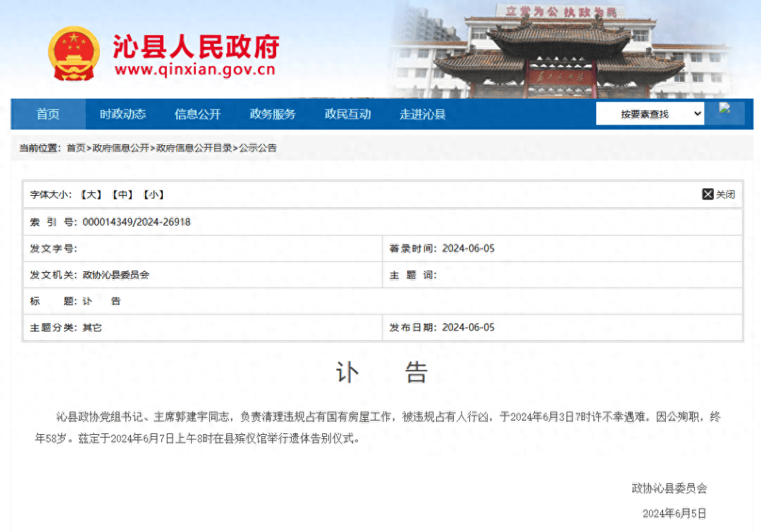Click the broken-image search button icon
Image resolution: width=761 pixels, height=532 pixels.
click(x=724, y=109)
